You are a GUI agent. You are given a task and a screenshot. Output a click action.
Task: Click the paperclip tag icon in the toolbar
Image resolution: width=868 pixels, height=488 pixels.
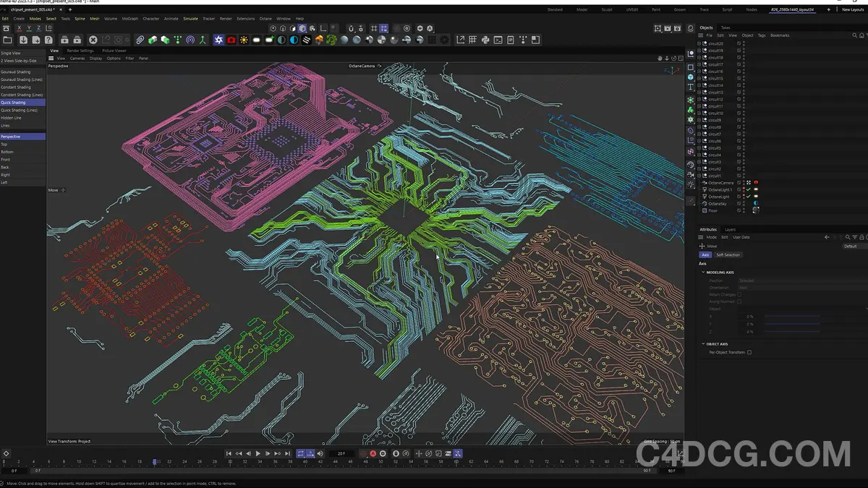click(140, 40)
